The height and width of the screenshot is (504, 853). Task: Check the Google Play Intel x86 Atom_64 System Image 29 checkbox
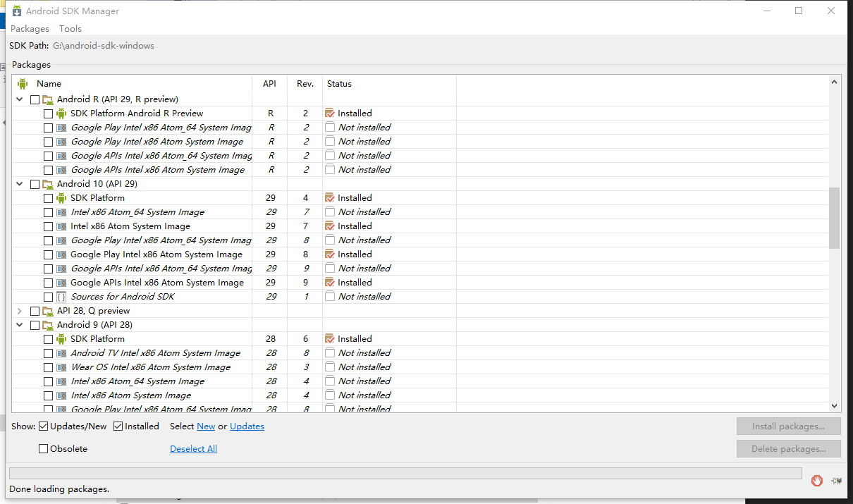point(48,240)
